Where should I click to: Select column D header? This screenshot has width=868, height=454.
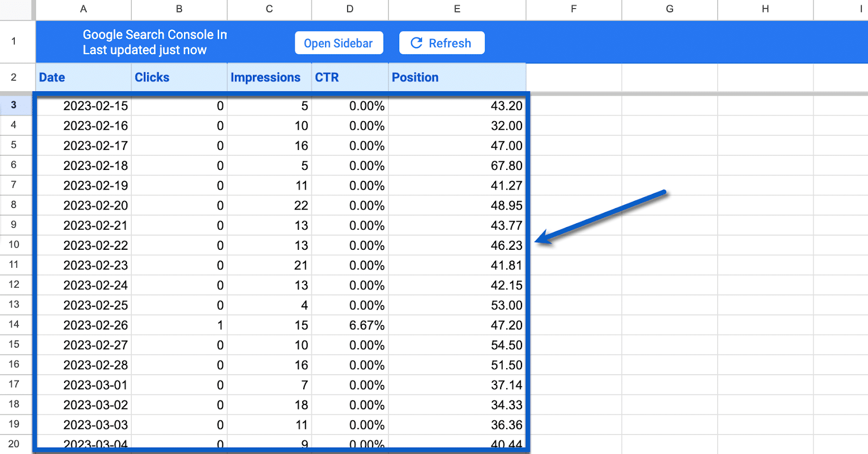[x=350, y=9]
